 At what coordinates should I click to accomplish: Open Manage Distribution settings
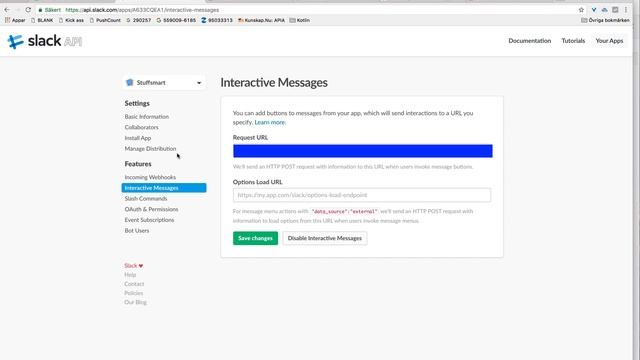150,149
